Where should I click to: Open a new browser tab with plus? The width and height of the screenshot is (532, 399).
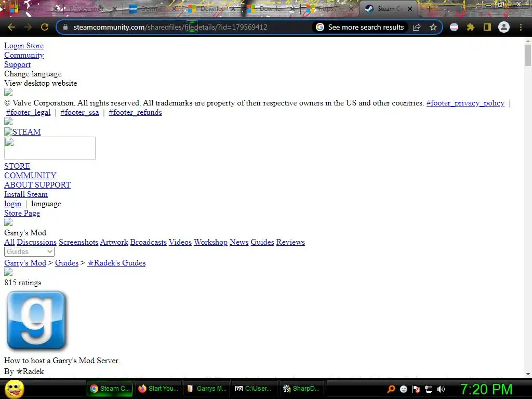tap(429, 9)
